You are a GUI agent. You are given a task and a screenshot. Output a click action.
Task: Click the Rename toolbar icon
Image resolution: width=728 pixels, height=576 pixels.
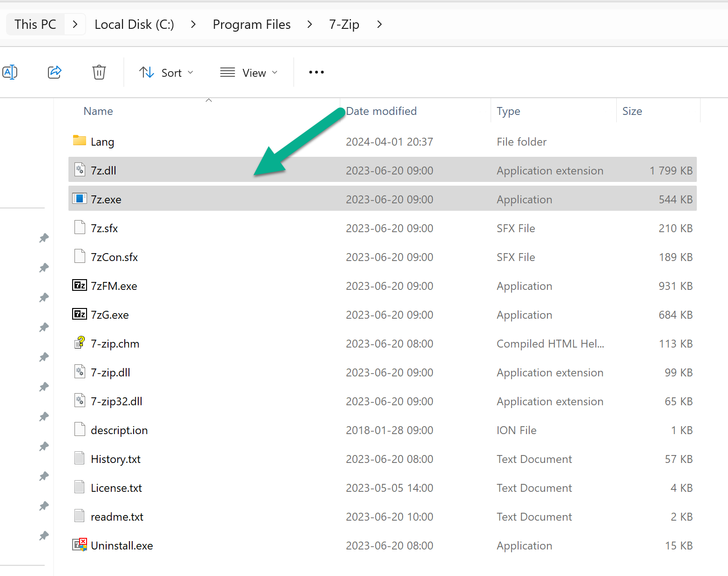point(10,73)
